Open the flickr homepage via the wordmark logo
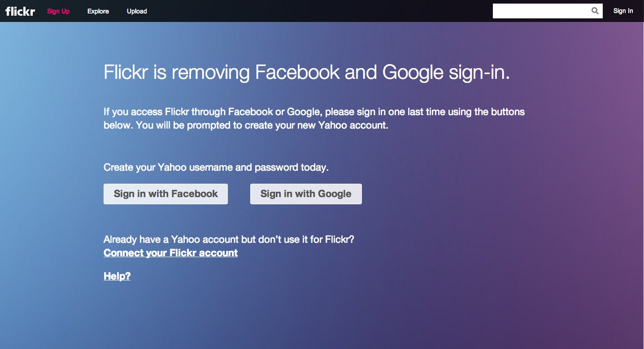 click(x=20, y=11)
